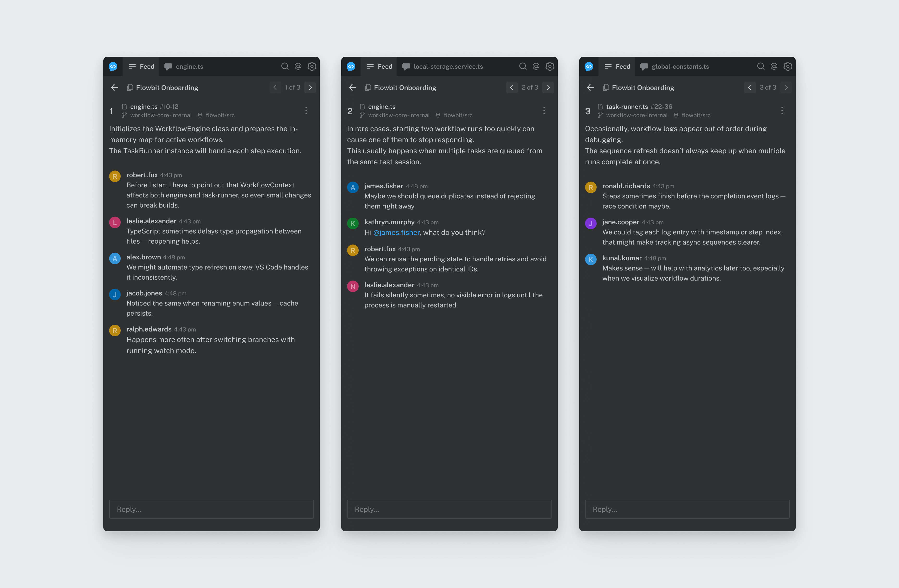Click the username kunal.kumar

coord(622,258)
